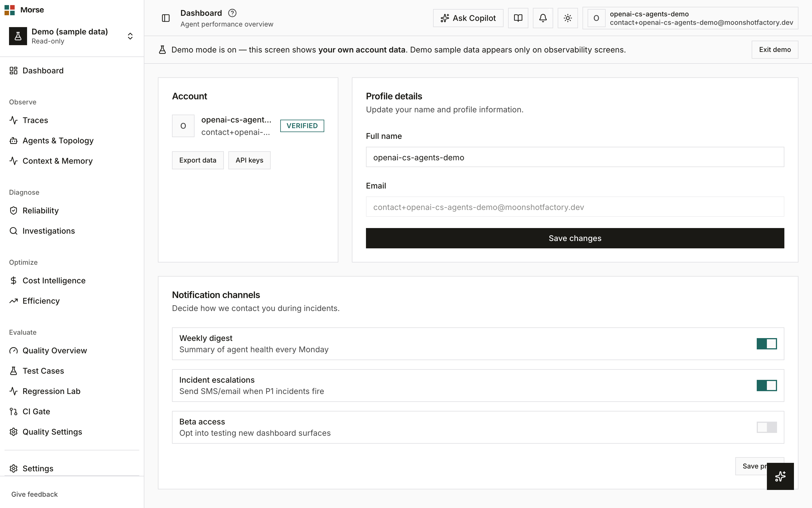Click the Morse logo icon
The height and width of the screenshot is (508, 812).
point(9,10)
